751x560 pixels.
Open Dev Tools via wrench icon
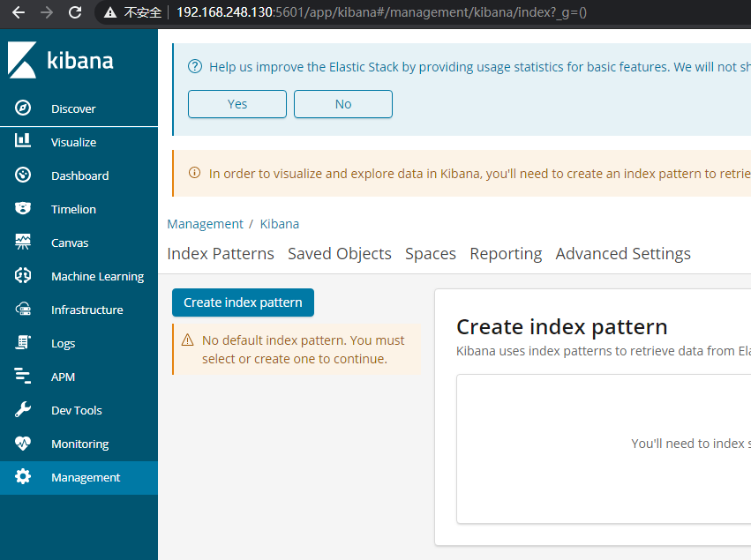[23, 410]
